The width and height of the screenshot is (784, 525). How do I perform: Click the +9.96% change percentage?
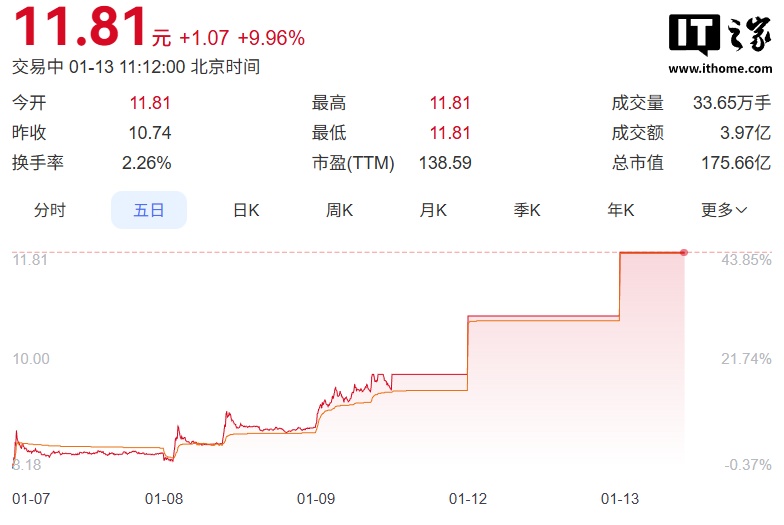click(x=271, y=38)
